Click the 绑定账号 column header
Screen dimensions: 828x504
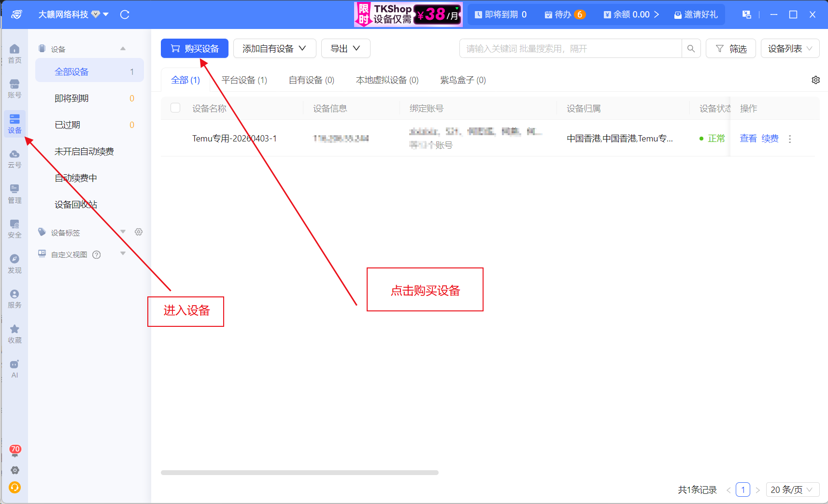[x=427, y=109]
